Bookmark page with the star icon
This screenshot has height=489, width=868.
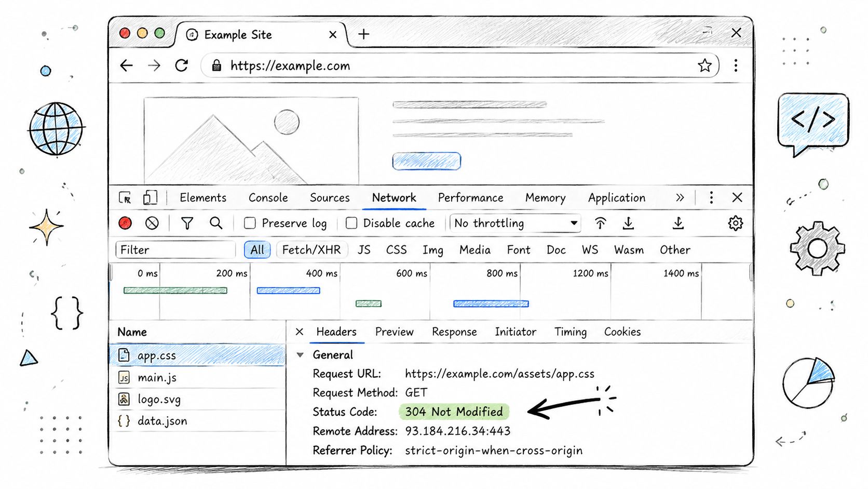704,65
